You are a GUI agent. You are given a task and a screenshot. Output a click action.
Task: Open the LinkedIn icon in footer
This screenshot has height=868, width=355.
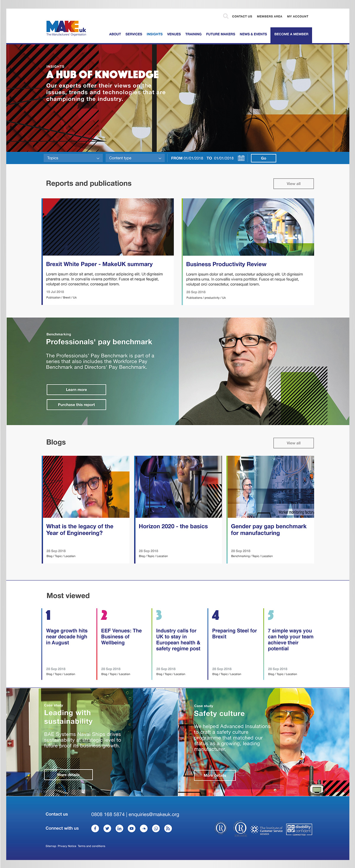(x=119, y=828)
